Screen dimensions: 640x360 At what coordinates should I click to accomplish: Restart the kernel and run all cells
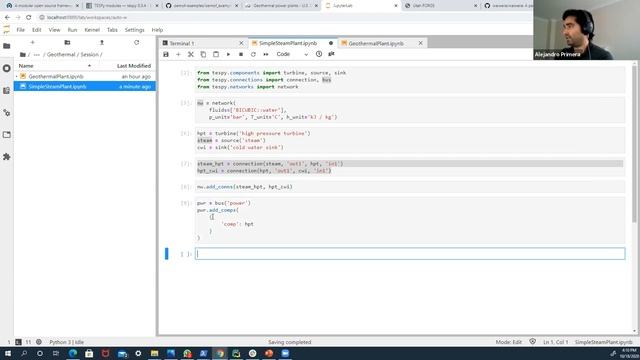point(266,54)
